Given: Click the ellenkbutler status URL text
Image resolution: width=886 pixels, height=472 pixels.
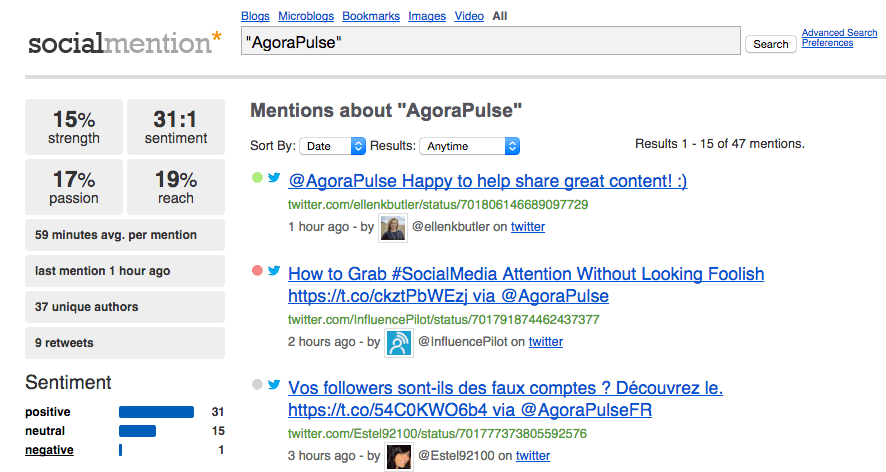Looking at the screenshot, I should click(x=438, y=205).
